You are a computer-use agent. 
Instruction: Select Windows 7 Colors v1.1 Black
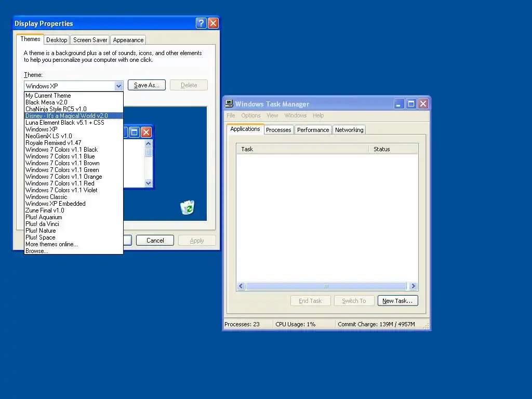(74, 150)
